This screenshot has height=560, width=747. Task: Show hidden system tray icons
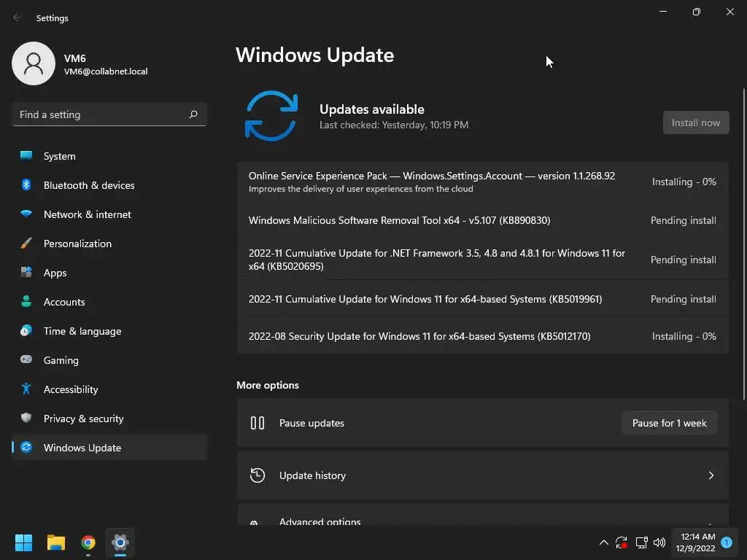603,542
